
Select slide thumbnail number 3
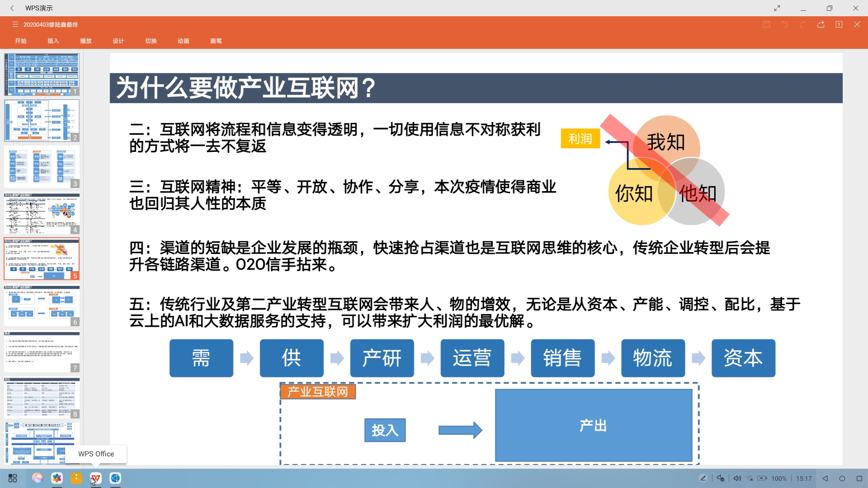pyautogui.click(x=42, y=166)
